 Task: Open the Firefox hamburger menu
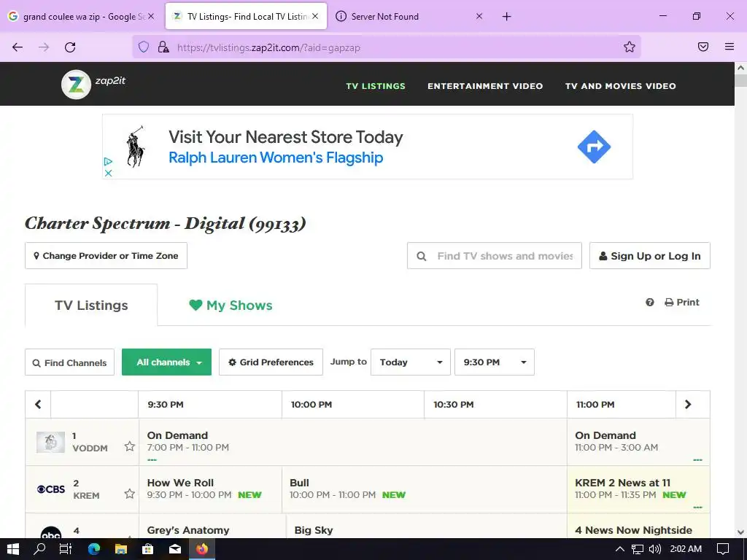click(729, 47)
